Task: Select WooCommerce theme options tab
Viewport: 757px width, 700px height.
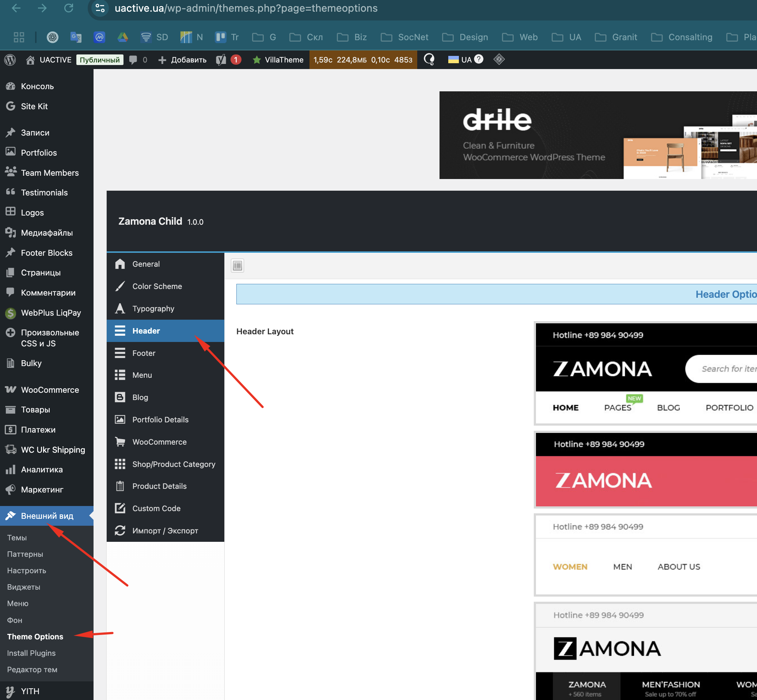Action: (x=166, y=442)
